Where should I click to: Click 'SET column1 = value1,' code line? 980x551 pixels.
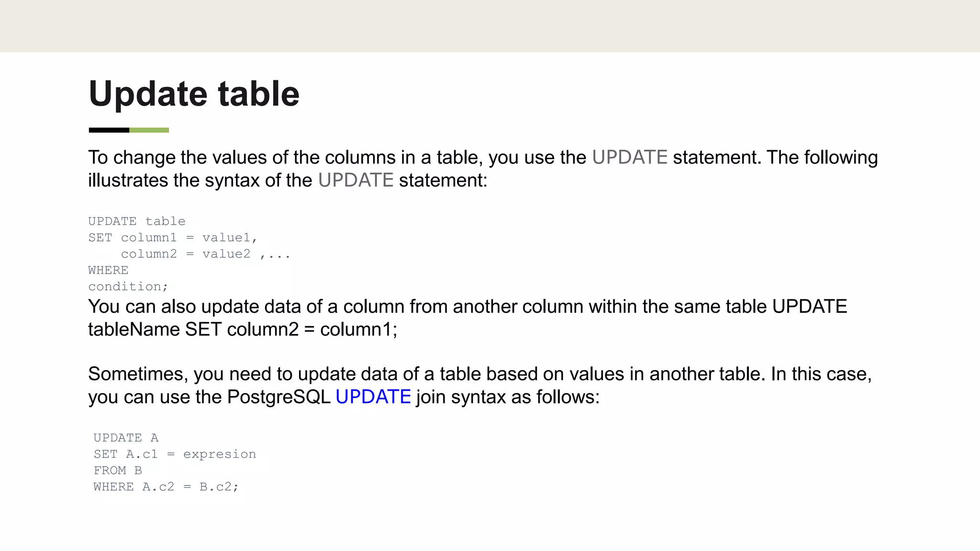point(173,238)
